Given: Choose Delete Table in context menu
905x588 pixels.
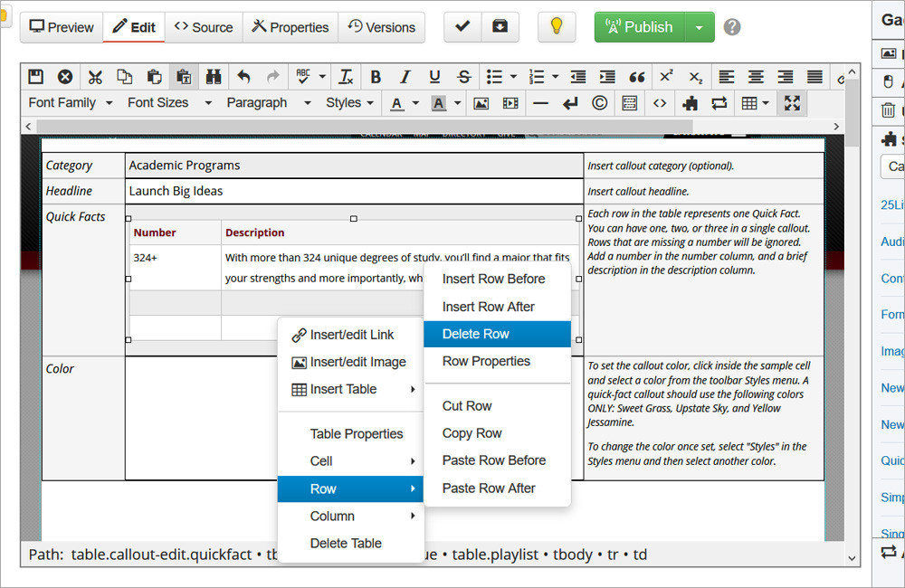Looking at the screenshot, I should coord(350,543).
